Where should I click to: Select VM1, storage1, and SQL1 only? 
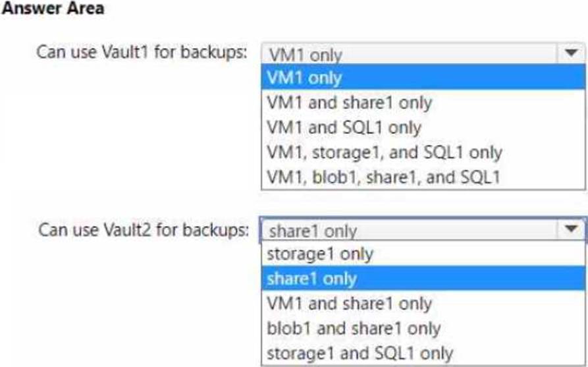pos(385,152)
